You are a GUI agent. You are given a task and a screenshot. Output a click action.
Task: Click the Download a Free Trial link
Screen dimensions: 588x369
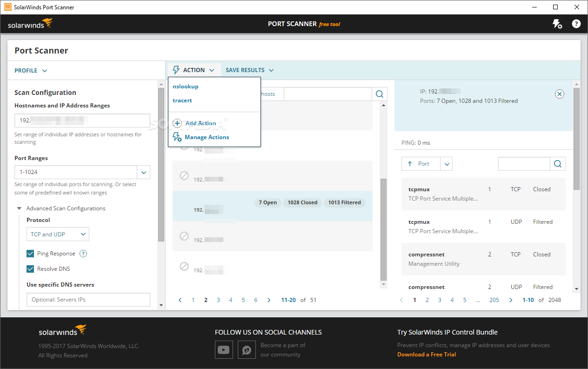click(x=427, y=355)
